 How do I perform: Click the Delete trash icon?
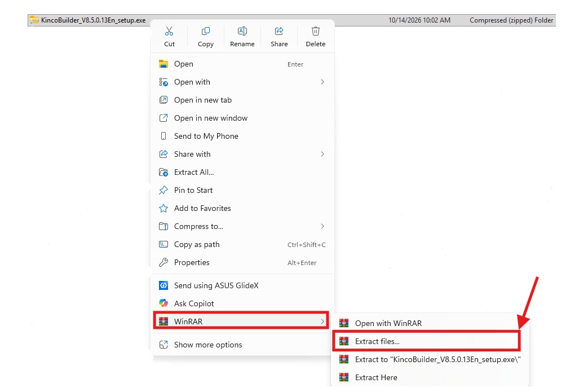pos(316,31)
